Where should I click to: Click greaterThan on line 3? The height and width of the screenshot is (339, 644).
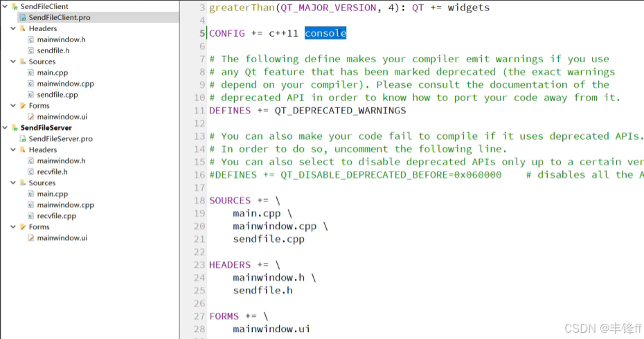click(x=242, y=8)
